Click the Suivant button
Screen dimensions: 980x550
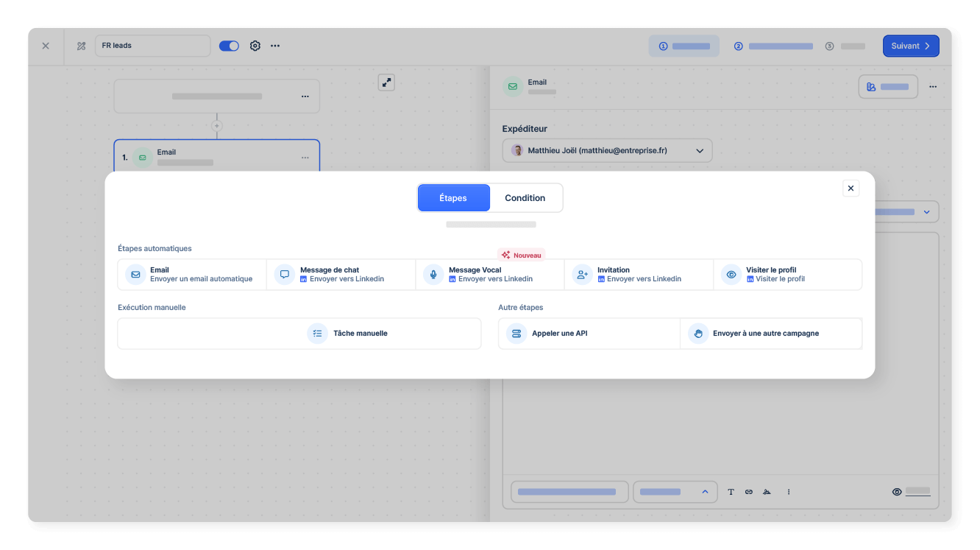click(x=911, y=45)
